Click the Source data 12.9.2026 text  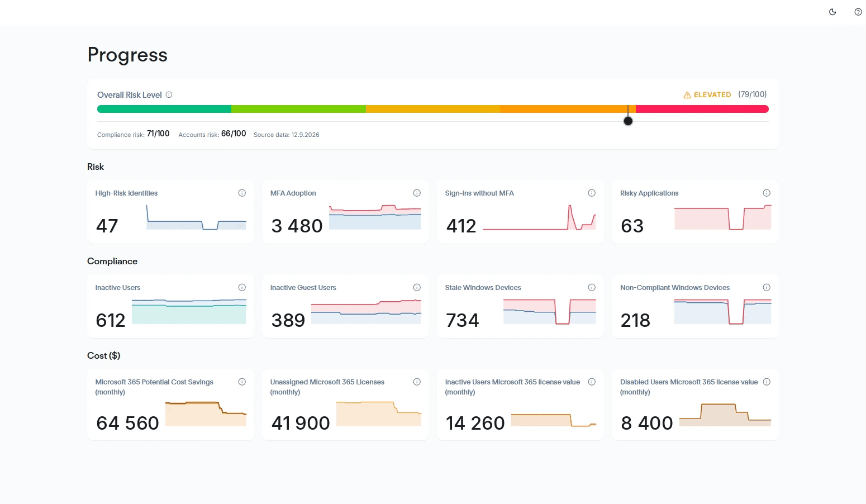click(x=287, y=135)
